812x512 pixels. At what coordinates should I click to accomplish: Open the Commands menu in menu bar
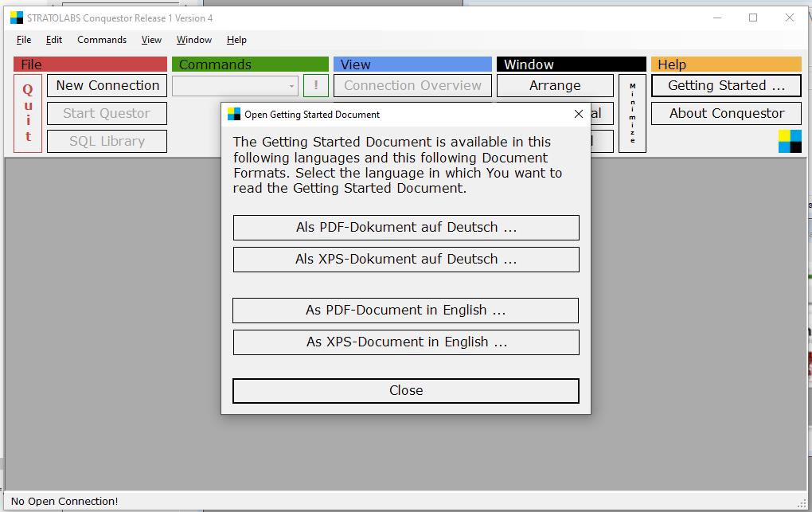coord(102,40)
